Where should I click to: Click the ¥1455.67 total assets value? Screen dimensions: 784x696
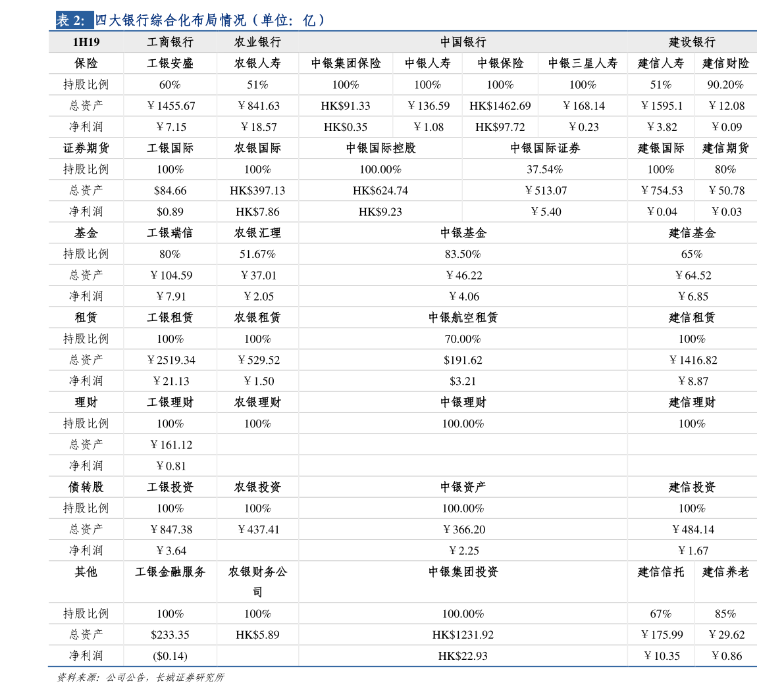(x=171, y=106)
